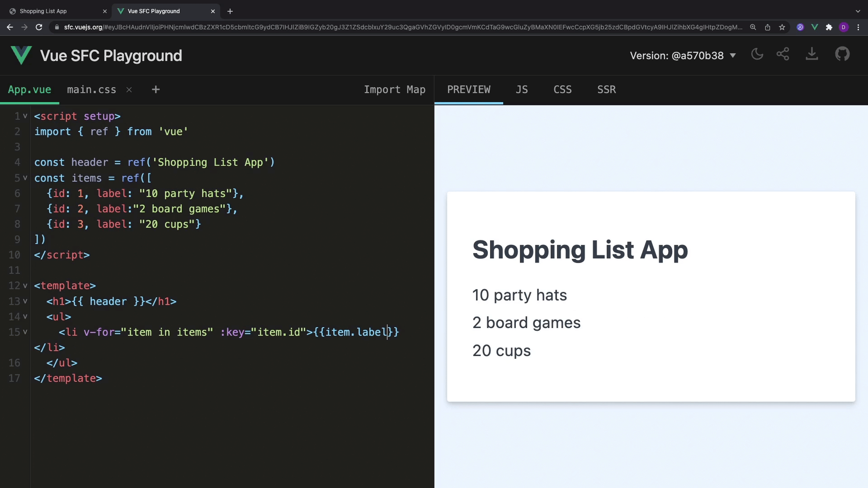Image resolution: width=868 pixels, height=488 pixels.
Task: Collapse the template fold at line 12
Action: tap(25, 286)
